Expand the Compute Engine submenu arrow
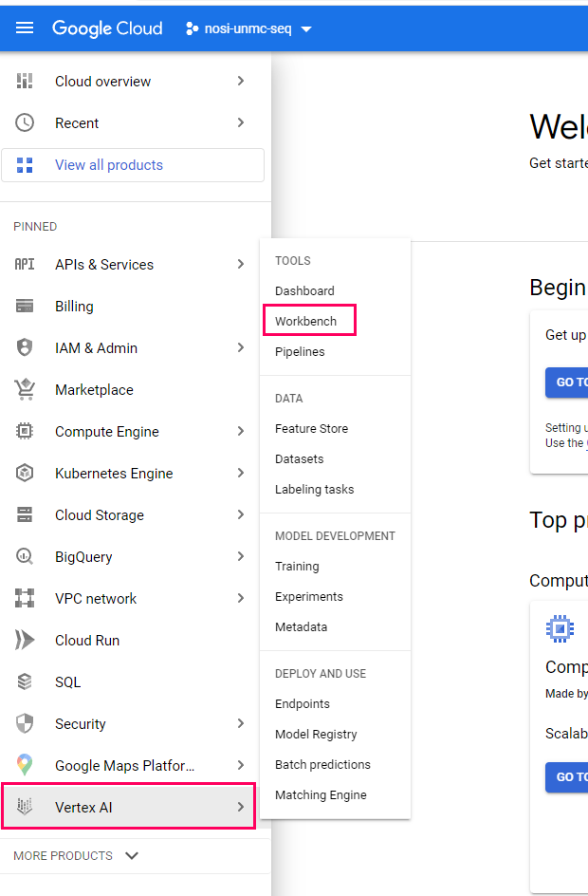 point(240,431)
